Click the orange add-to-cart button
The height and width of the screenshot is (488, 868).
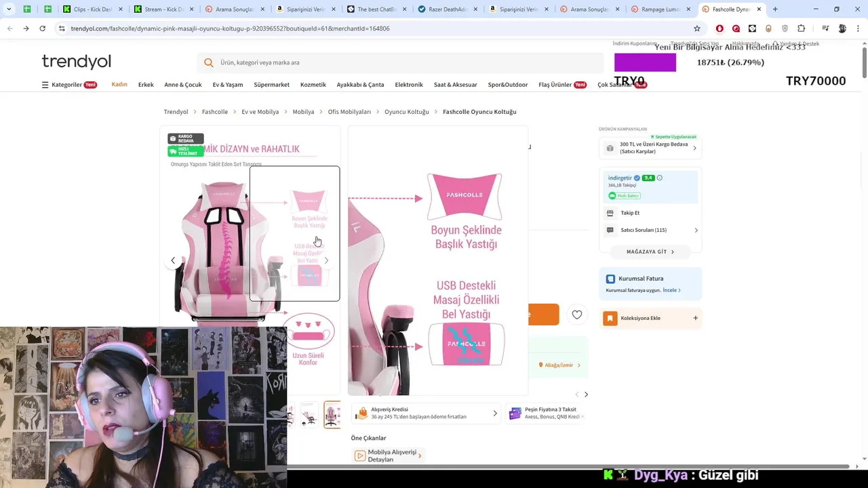tap(543, 314)
